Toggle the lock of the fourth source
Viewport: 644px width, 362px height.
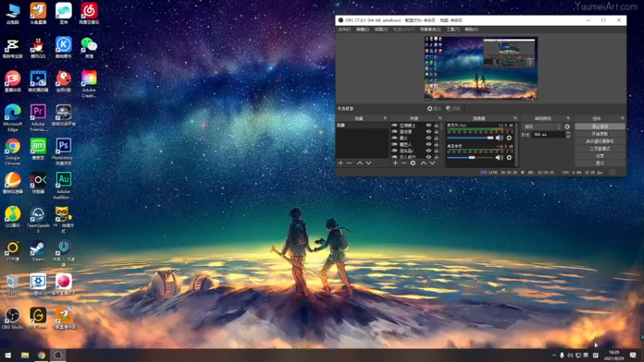pyautogui.click(x=436, y=145)
